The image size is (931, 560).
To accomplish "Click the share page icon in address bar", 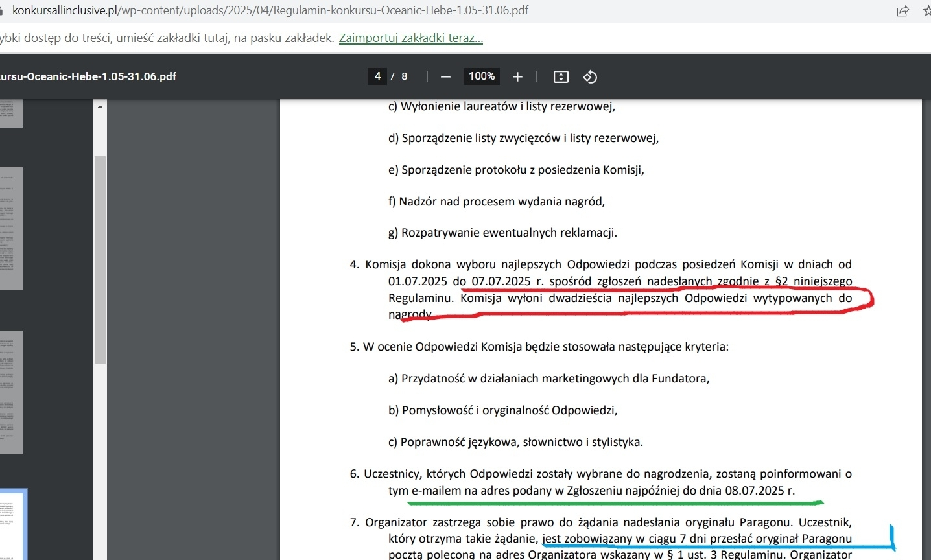I will click(902, 11).
